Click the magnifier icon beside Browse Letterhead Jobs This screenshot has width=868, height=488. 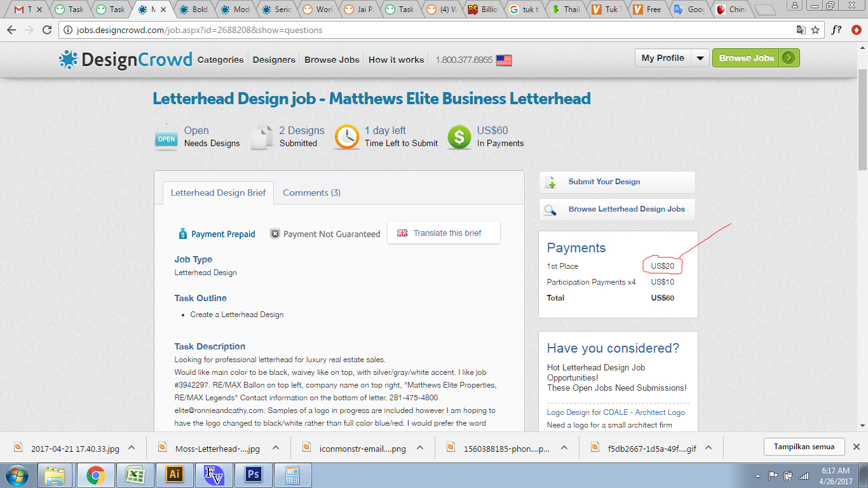coord(550,210)
